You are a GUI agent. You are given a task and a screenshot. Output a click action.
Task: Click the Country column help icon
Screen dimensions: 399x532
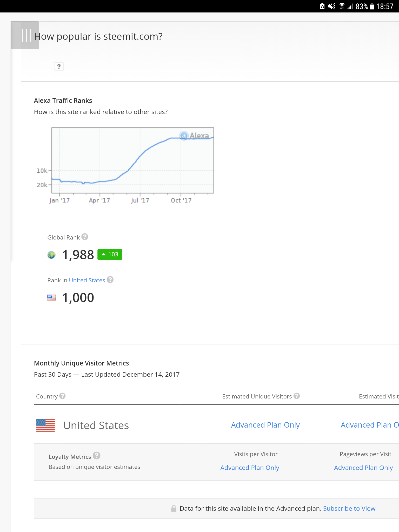62,396
